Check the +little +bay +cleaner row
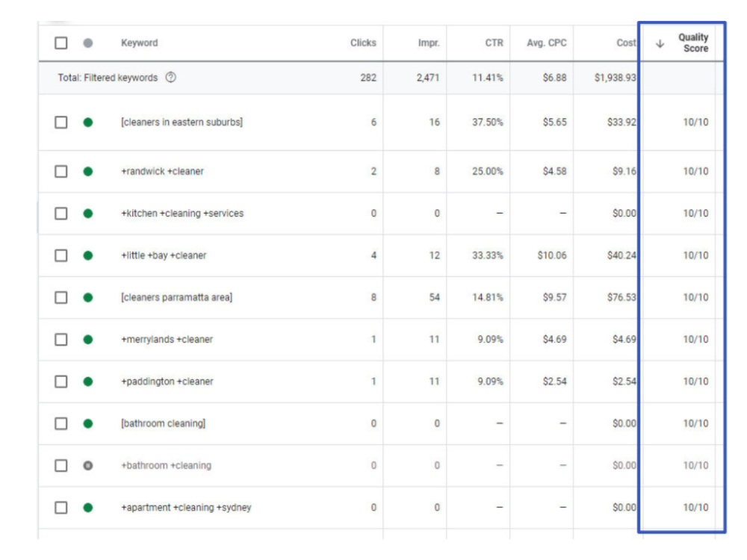 [x=61, y=255]
